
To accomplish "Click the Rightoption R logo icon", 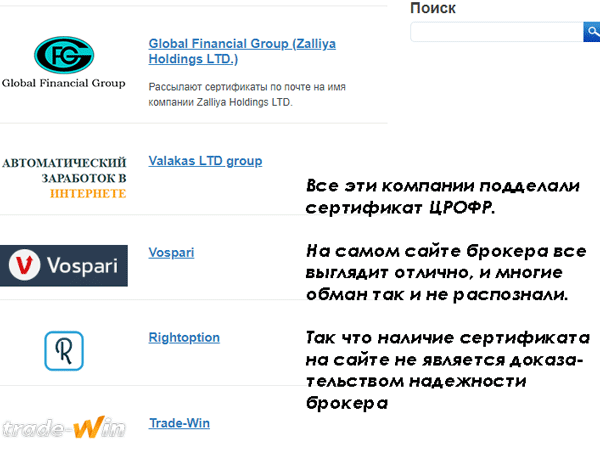I will pos(64,351).
